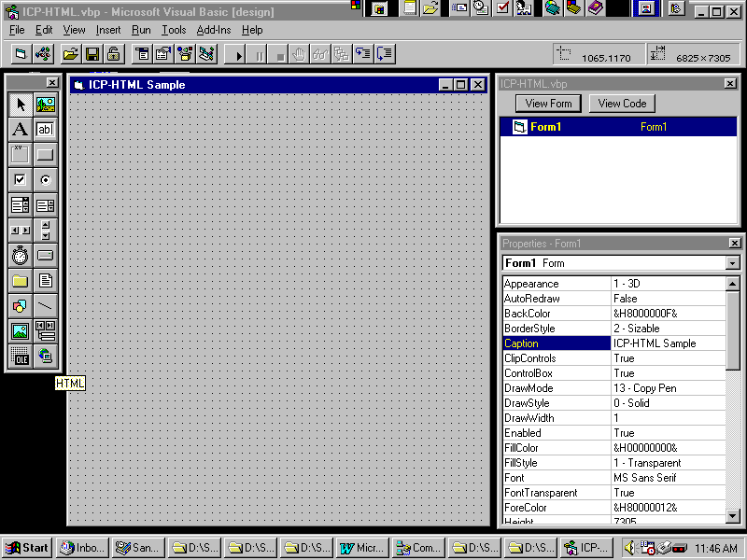Image resolution: width=747 pixels, height=560 pixels.
Task: Open the Windows Start menu
Action: tap(27, 548)
